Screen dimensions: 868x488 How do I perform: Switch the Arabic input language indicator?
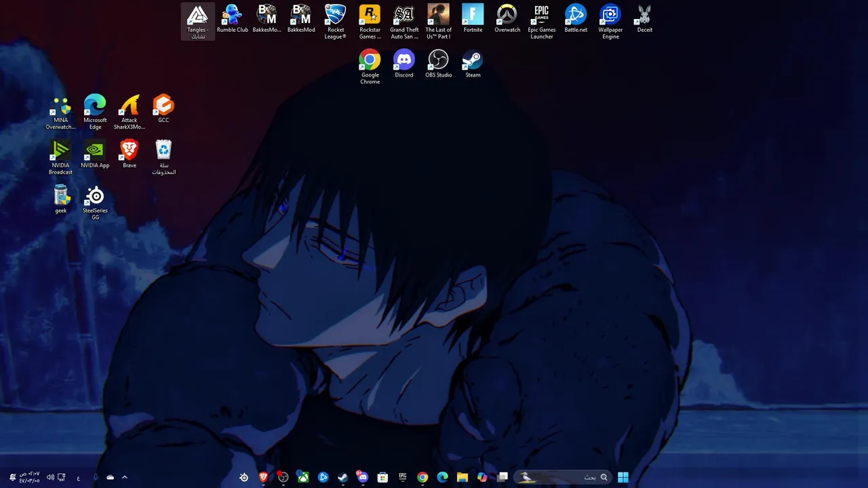(79, 477)
